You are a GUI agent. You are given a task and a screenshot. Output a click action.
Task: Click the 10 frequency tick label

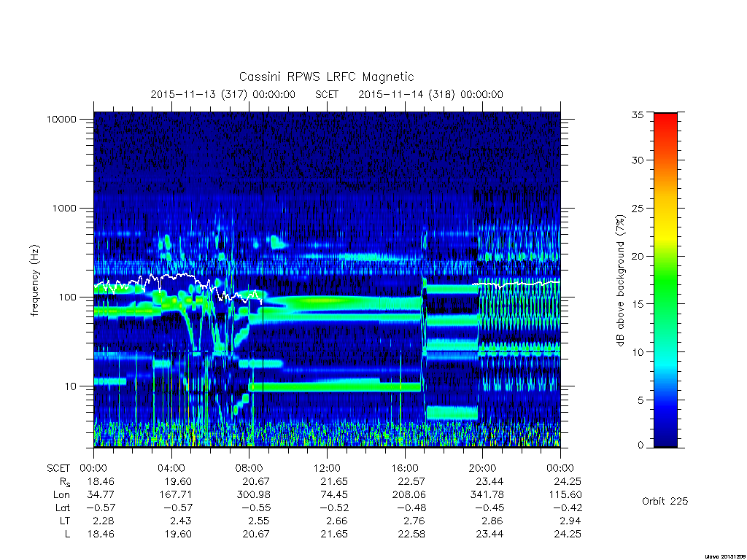coord(71,386)
